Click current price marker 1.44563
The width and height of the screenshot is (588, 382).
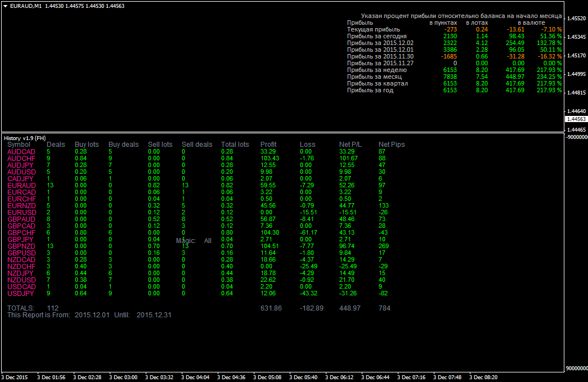(x=576, y=119)
